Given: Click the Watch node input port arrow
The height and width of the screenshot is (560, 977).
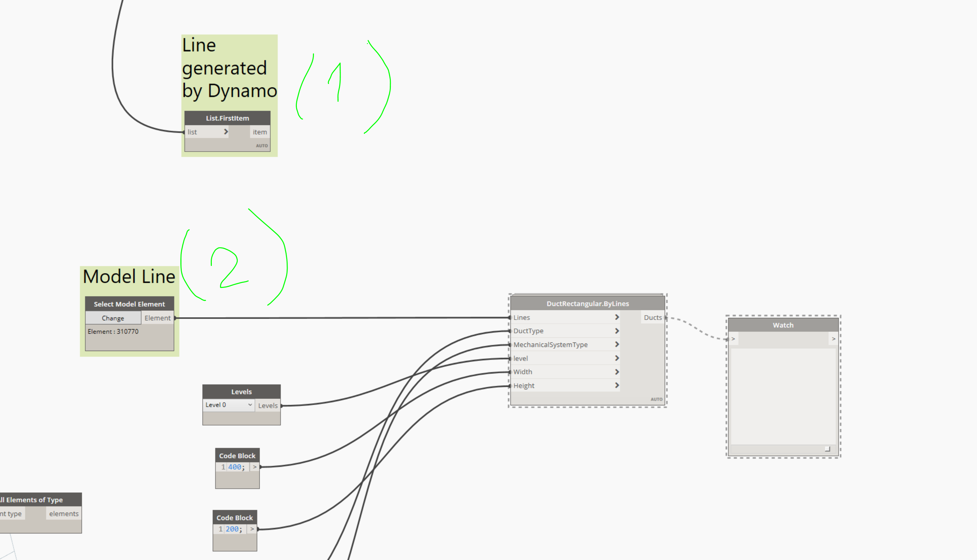Looking at the screenshot, I should click(x=733, y=339).
